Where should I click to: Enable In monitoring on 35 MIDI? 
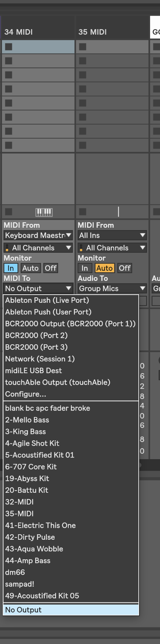[x=84, y=268]
